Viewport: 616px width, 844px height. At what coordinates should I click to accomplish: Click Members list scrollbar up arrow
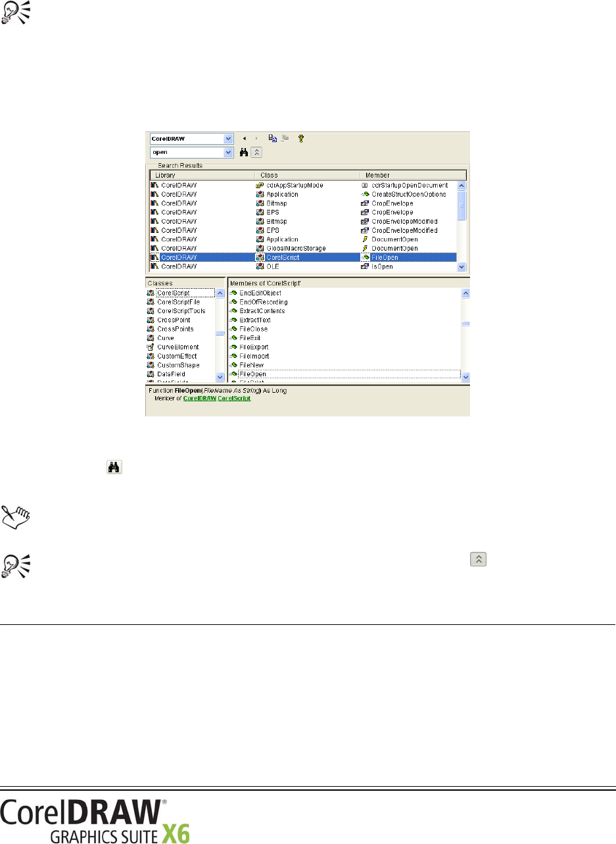[466, 293]
